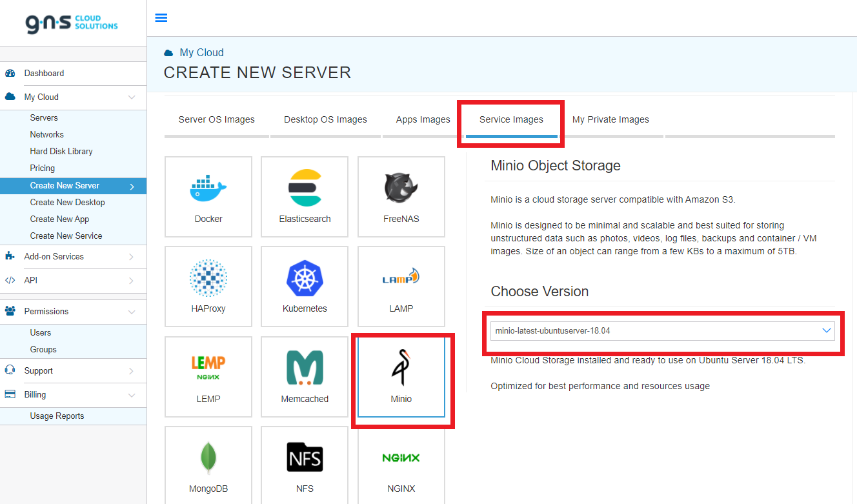Image resolution: width=857 pixels, height=504 pixels.
Task: Click 'Optimized for best performance and resources usage'
Action: pyautogui.click(x=600, y=387)
